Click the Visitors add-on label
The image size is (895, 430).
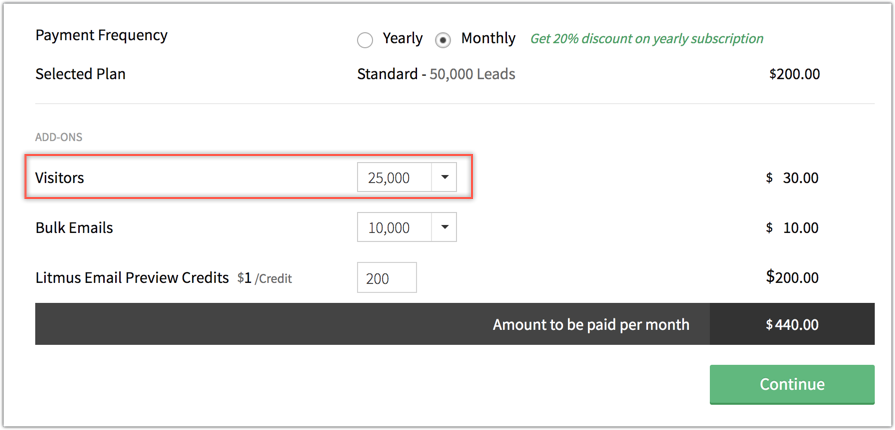click(x=60, y=178)
